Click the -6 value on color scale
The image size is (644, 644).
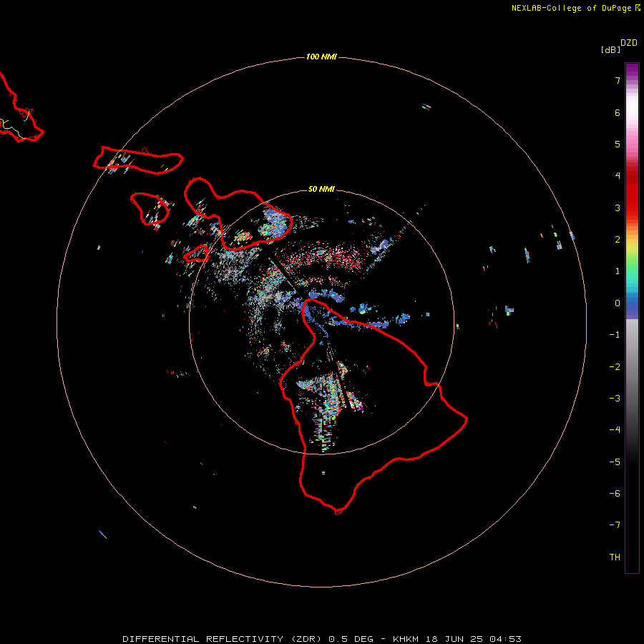tap(615, 494)
